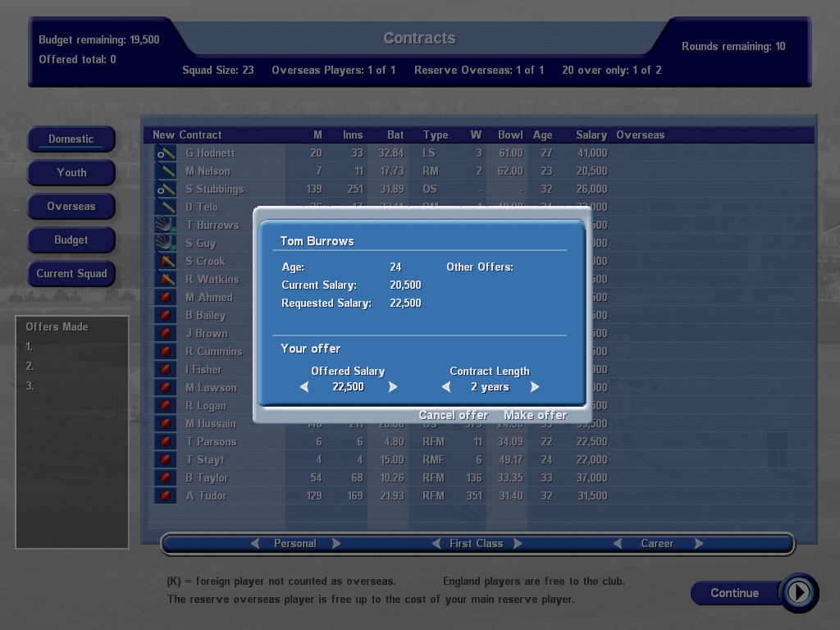Sort by Bowl average column header

510,135
